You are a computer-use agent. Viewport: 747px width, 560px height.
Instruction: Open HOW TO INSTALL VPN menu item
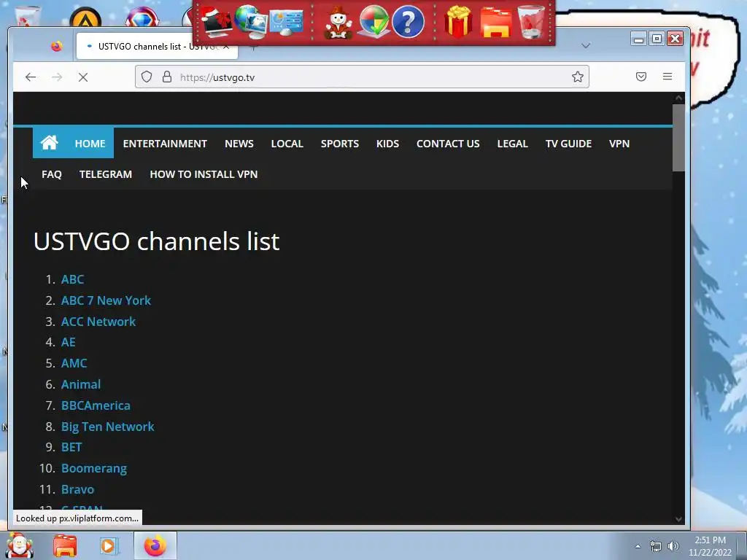click(204, 174)
